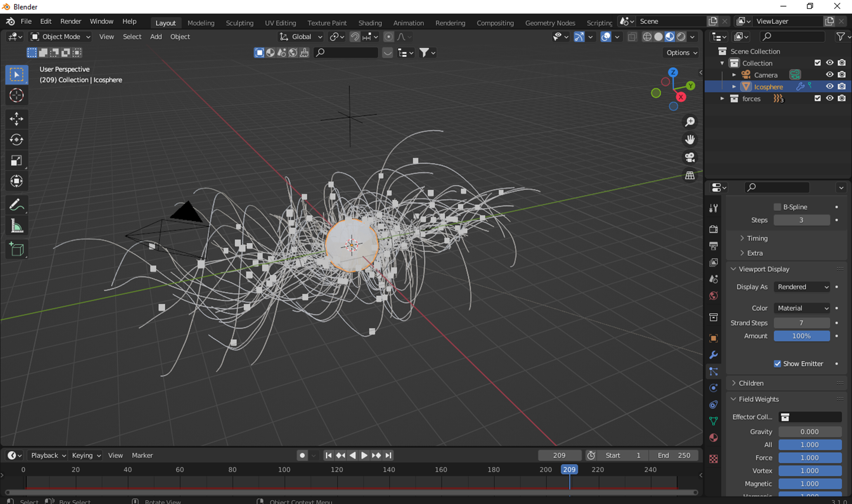Select the Add Cube tool
This screenshot has height=504, width=852.
coord(17,249)
